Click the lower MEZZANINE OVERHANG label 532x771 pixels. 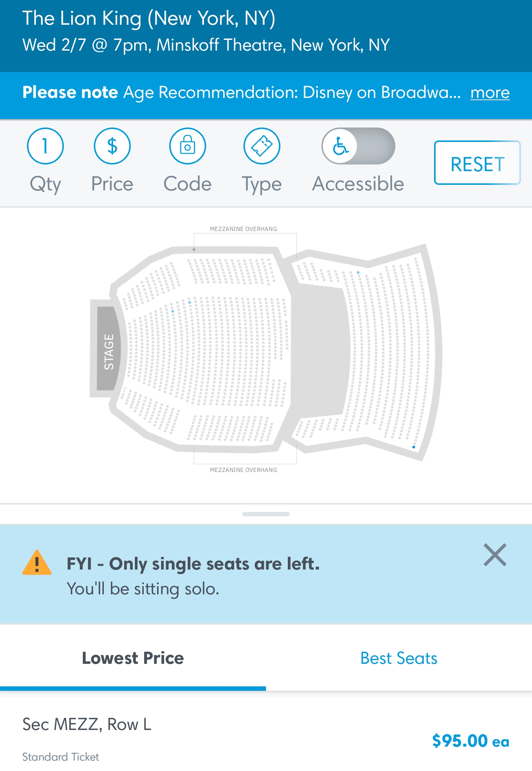click(243, 470)
